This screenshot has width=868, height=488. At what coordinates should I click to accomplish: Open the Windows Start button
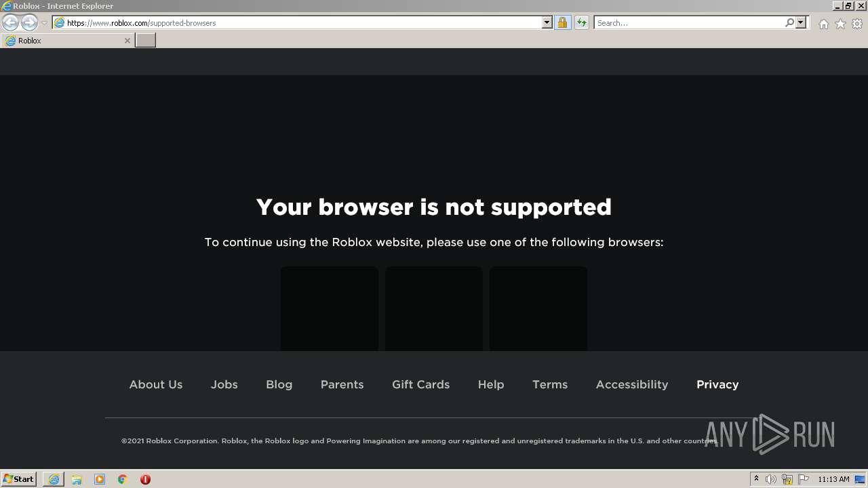point(18,479)
